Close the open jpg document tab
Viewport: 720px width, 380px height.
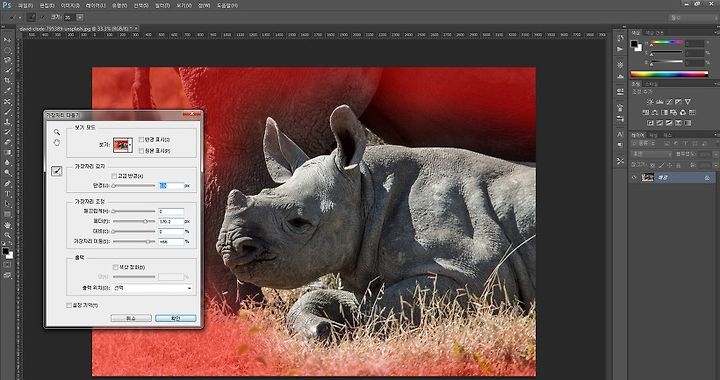click(x=136, y=28)
